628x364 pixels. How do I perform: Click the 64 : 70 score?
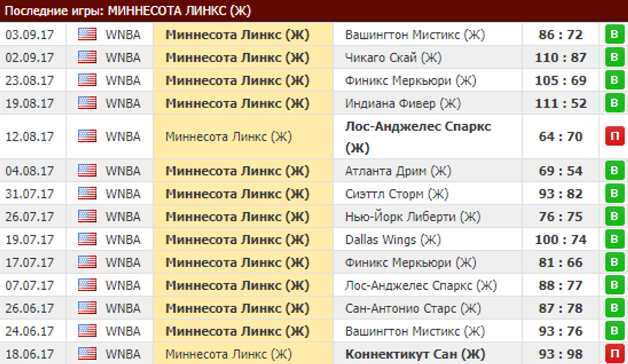coord(560,136)
